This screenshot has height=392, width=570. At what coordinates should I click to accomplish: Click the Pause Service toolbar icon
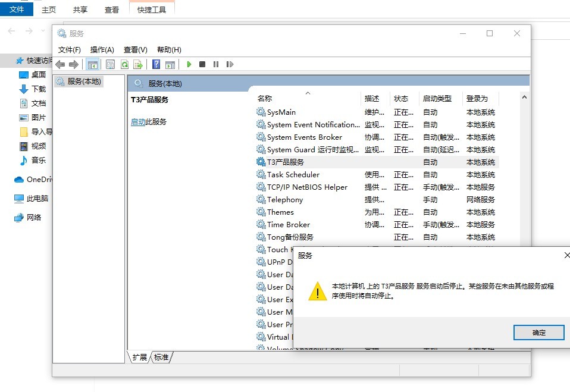(216, 64)
